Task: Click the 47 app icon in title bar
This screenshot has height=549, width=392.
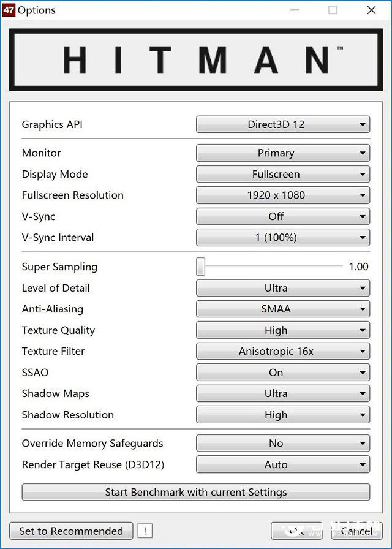Action: click(8, 10)
